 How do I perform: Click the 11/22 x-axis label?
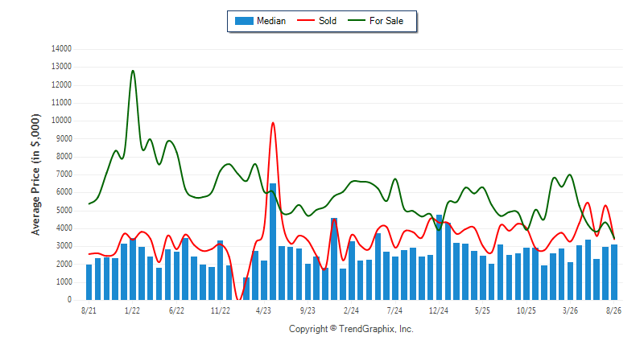220,311
